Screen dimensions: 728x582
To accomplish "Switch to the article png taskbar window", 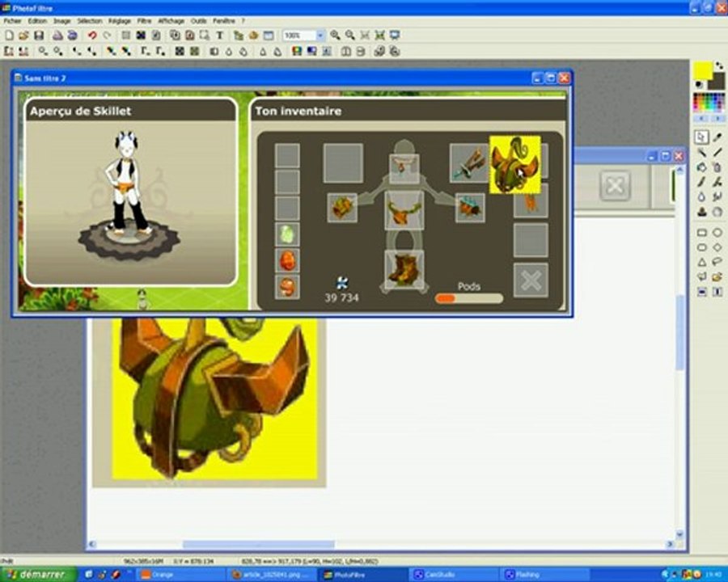I will (273, 575).
